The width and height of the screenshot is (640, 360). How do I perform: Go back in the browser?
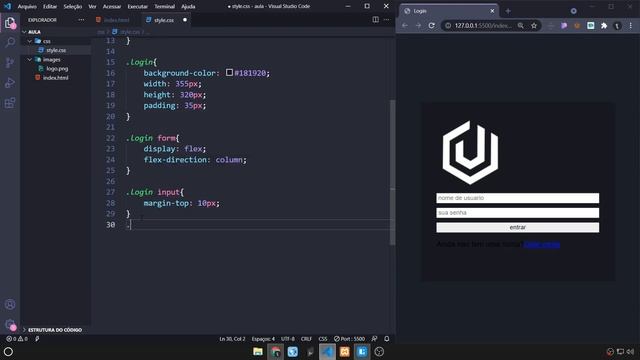(x=404, y=25)
